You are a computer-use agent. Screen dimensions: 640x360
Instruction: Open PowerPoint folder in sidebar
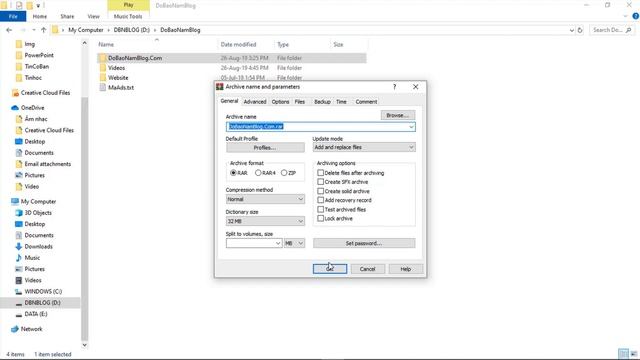(x=39, y=55)
